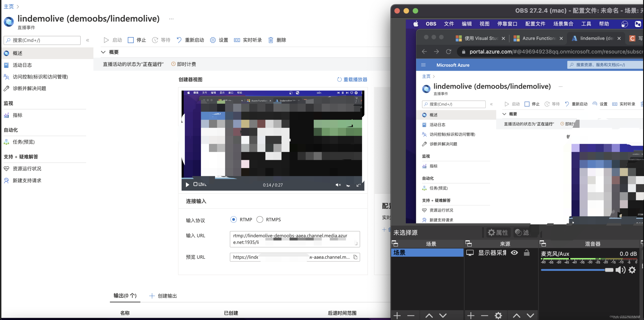Viewport: 644px width, 320px height.
Task: Remove the scene with the minus button
Action: 411,316
